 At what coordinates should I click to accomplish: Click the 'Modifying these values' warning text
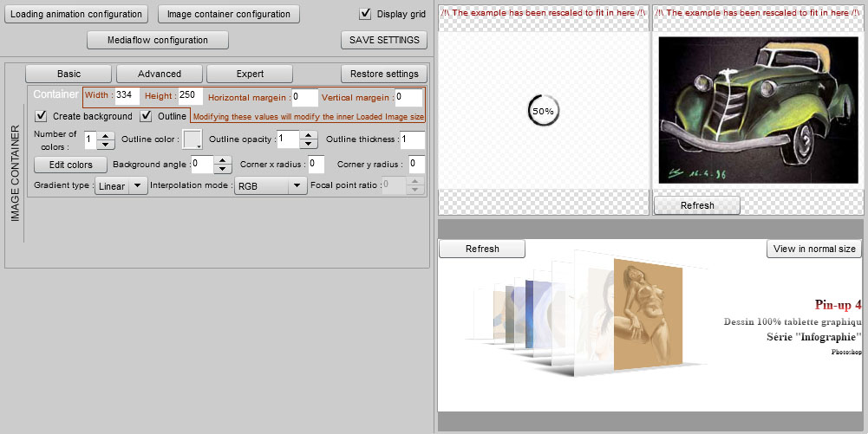[x=309, y=117]
